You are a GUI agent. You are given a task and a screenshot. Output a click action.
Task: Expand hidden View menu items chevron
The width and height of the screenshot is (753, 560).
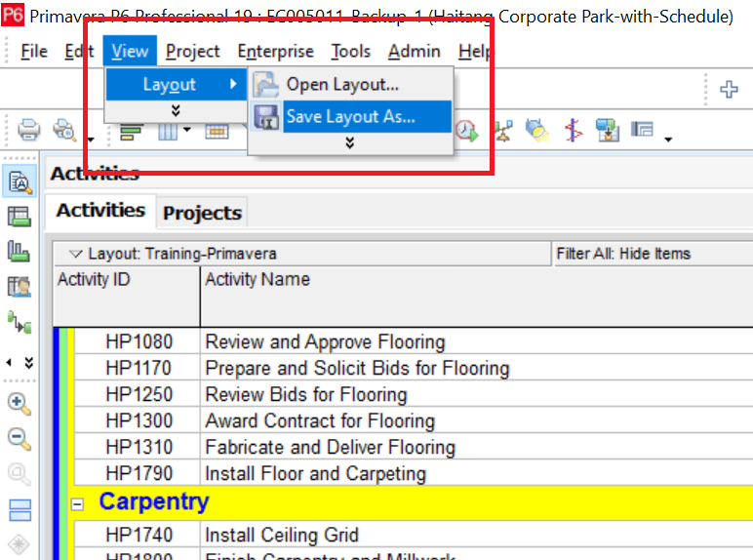pyautogui.click(x=176, y=111)
